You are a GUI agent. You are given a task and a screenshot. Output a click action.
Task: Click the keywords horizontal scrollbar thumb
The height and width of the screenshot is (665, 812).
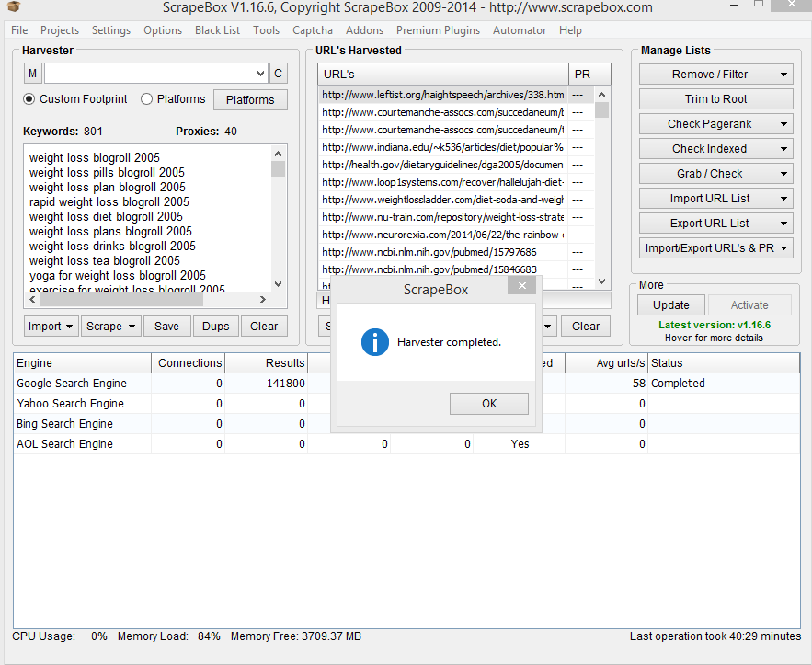coord(121,299)
